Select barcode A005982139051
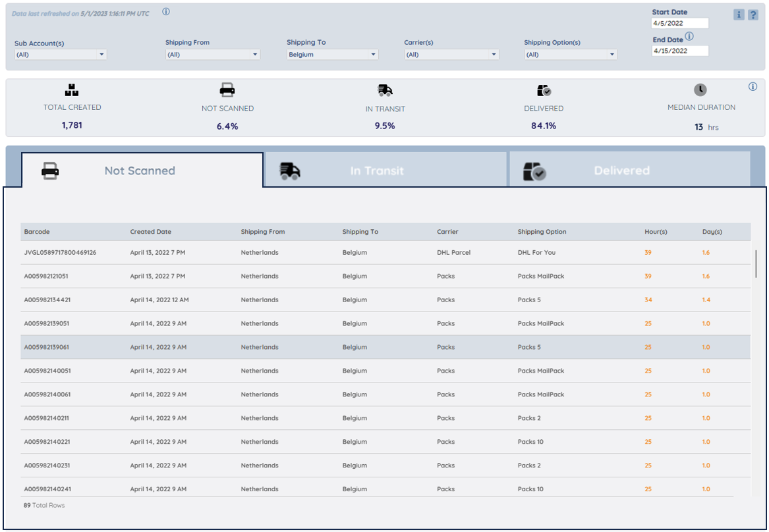769x532 pixels. 47,323
